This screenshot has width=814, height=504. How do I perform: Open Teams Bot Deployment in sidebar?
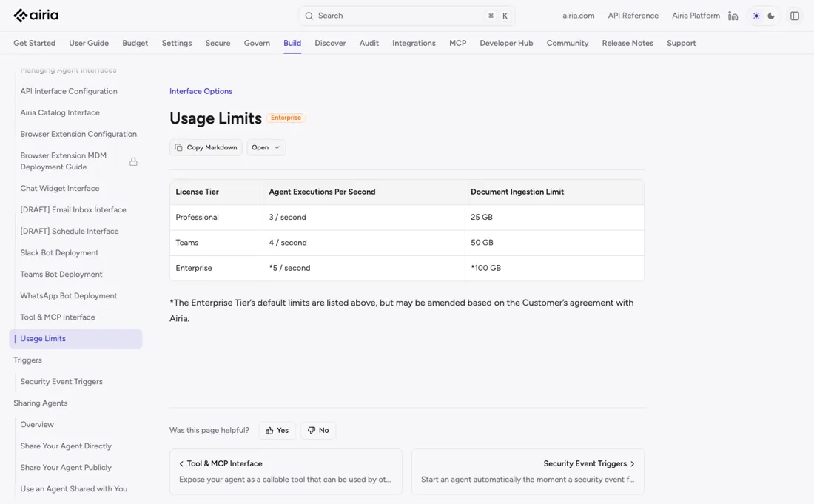[x=61, y=274]
